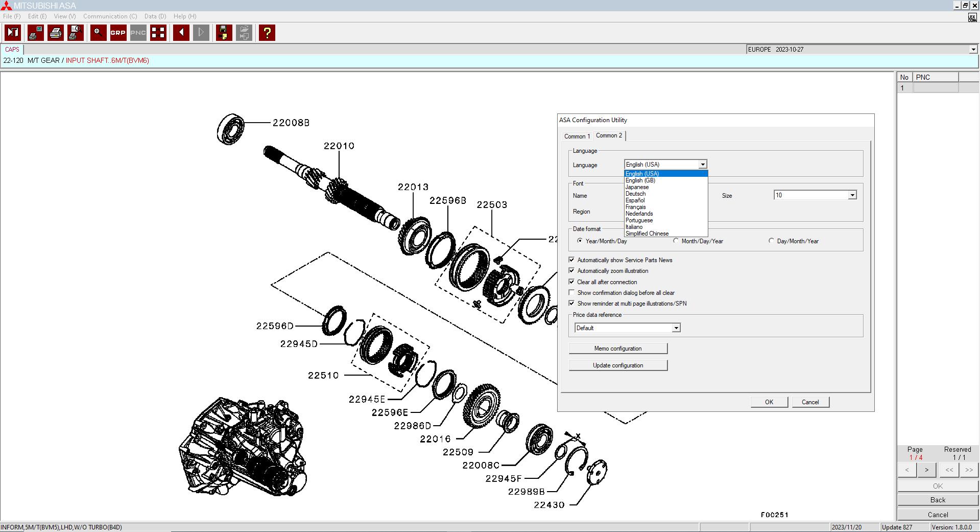Open the Data (D) menu
Image resolution: width=980 pixels, height=532 pixels.
pos(155,16)
